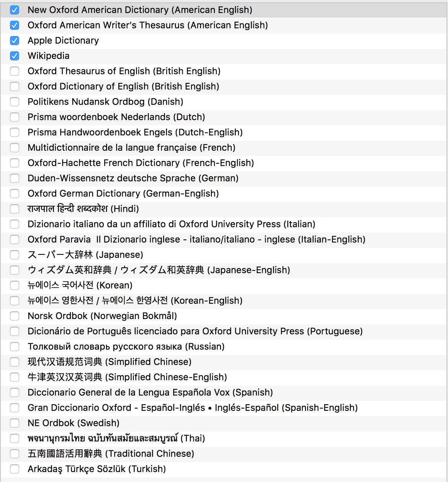Tick the (Japanese) dictionary checkbox
The width and height of the screenshot is (448, 482).
coord(15,255)
